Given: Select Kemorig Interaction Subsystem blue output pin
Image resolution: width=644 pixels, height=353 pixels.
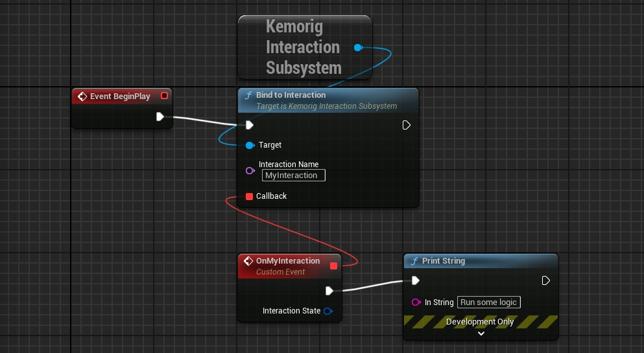Looking at the screenshot, I should pyautogui.click(x=358, y=47).
